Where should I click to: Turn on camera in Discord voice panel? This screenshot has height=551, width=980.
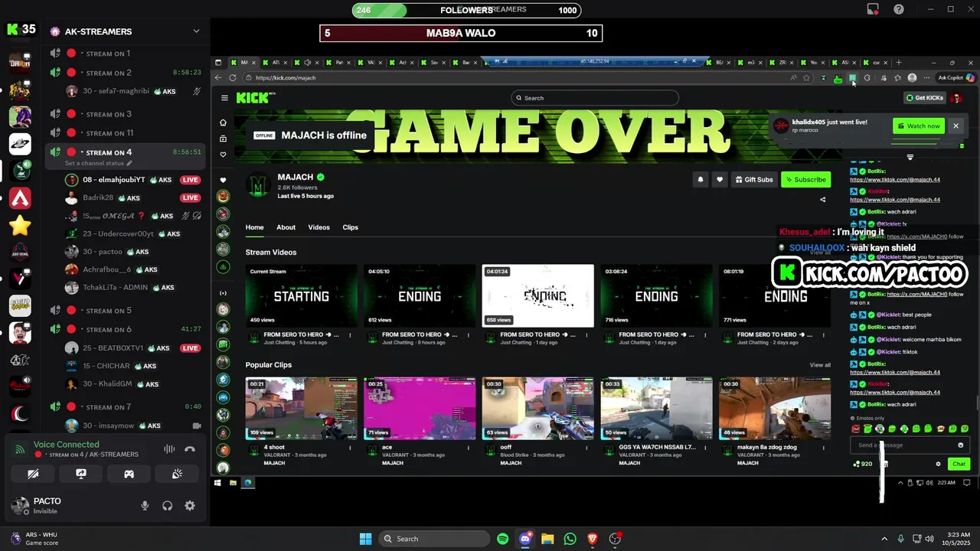click(x=33, y=474)
